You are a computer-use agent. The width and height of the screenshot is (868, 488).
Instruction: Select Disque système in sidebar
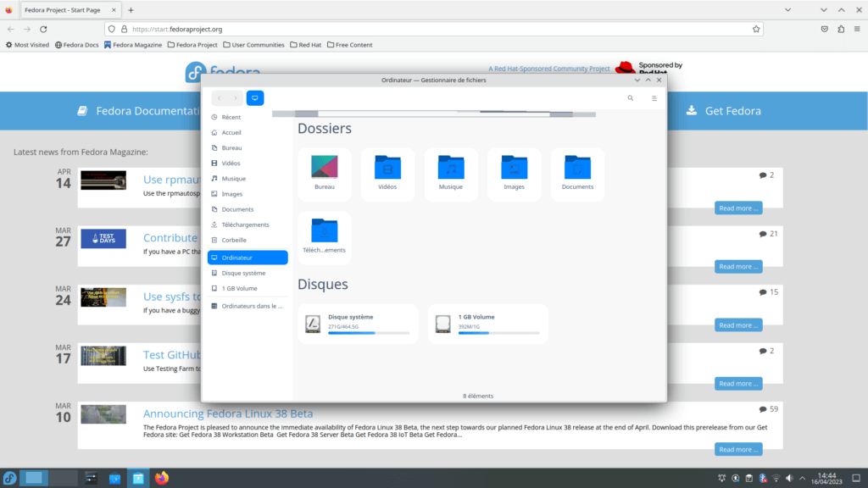pyautogui.click(x=248, y=274)
